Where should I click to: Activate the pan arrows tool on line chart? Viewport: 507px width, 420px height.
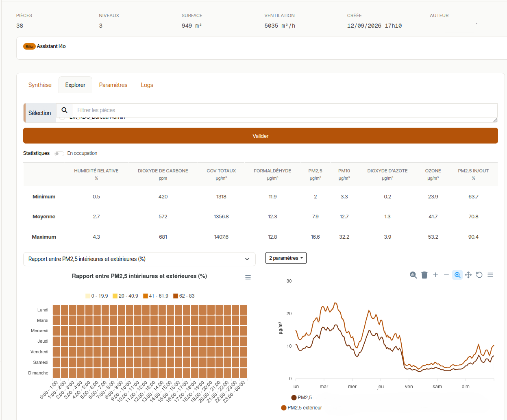468,275
